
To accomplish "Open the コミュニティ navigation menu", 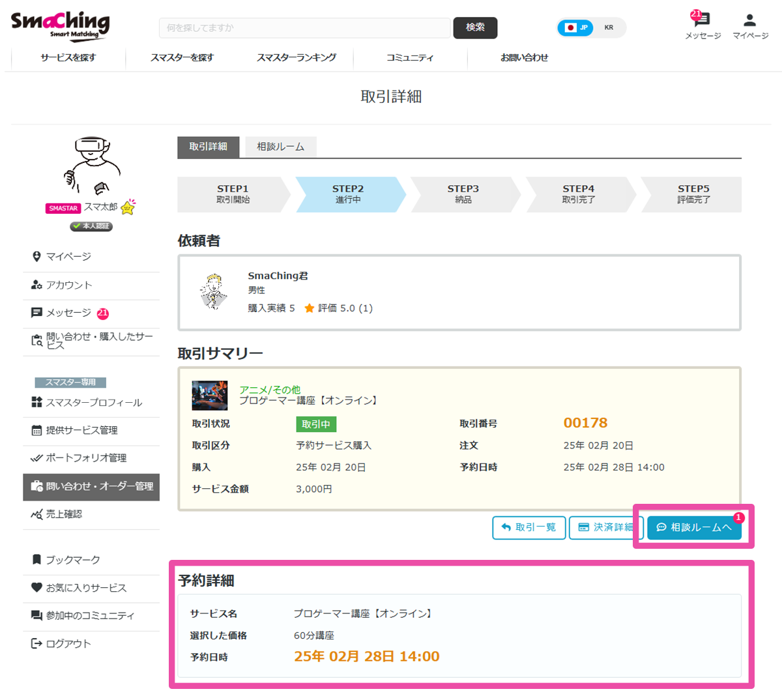I will [409, 57].
